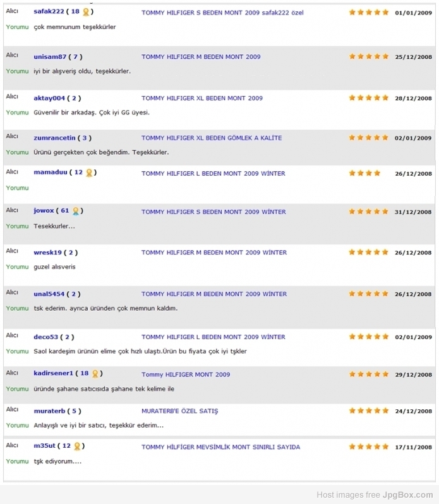The image size is (439, 504).
Task: Open Tommy HILFIGER MONT 2009 product link
Action: click(186, 375)
